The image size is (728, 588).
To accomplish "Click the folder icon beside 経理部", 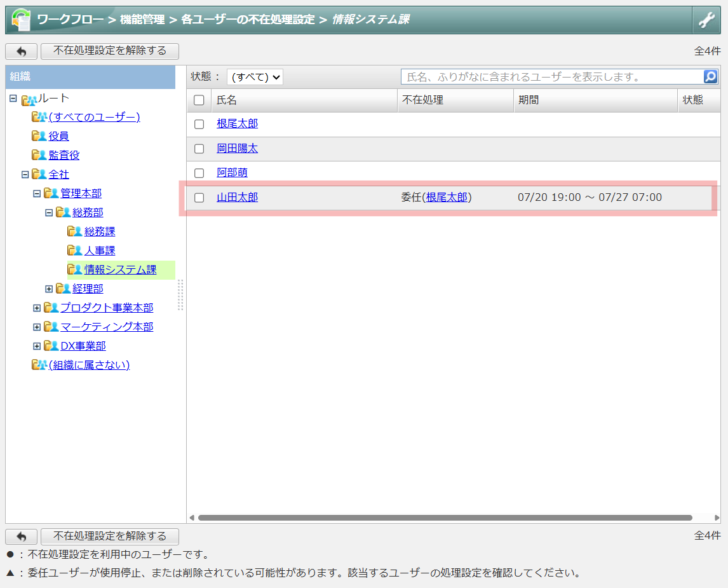I will (x=63, y=289).
